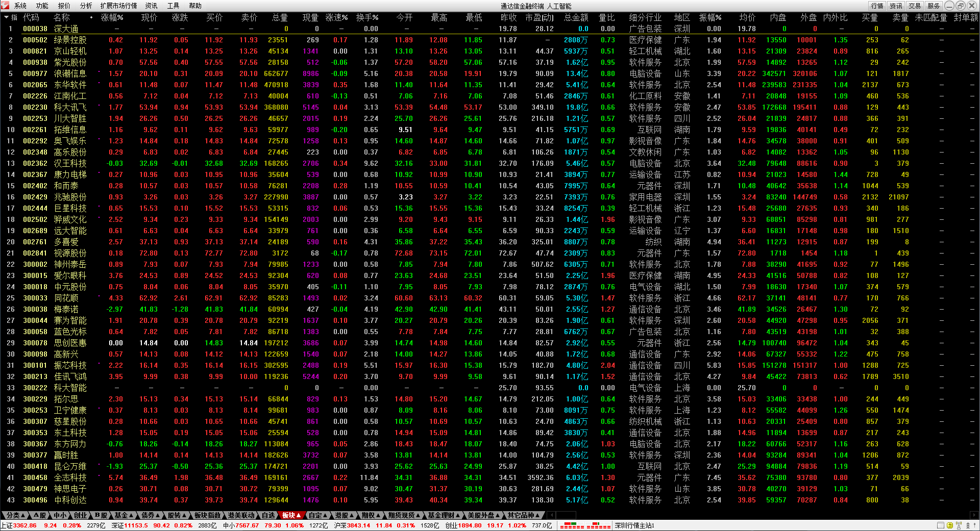This screenshot has height=531, width=980.
Task: Open the 分析 menu
Action: coord(86,6)
